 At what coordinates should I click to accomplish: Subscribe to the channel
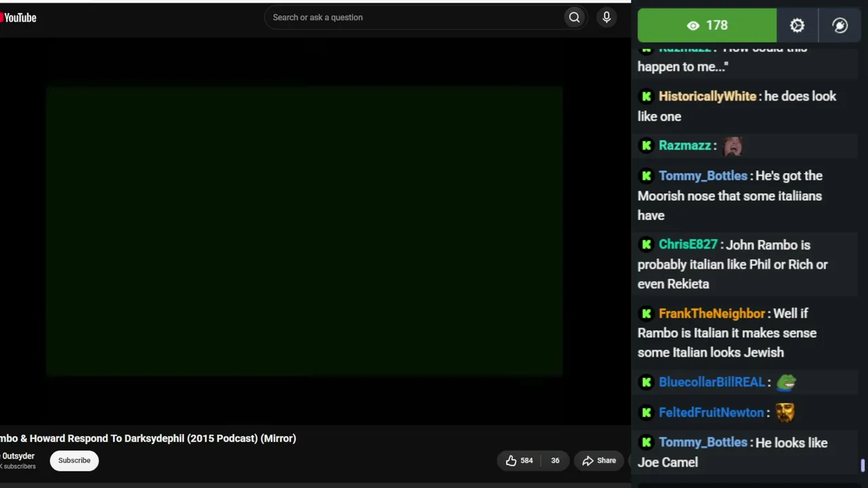pos(74,460)
